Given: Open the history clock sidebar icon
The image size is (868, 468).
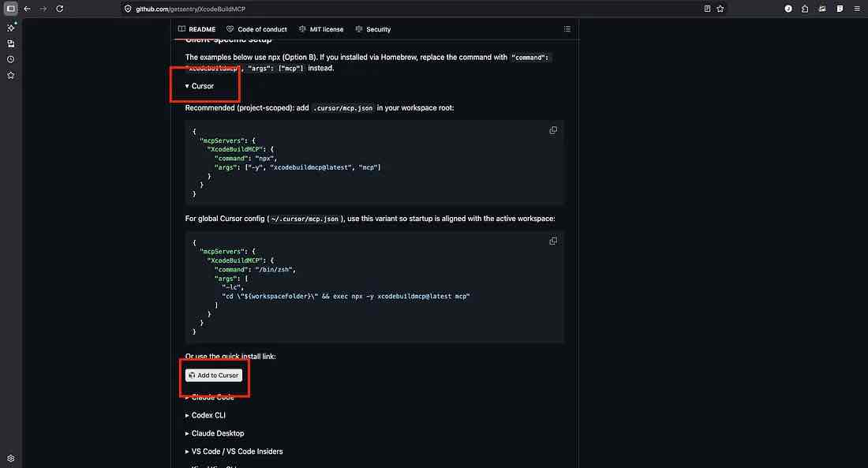Looking at the screenshot, I should [x=10, y=59].
